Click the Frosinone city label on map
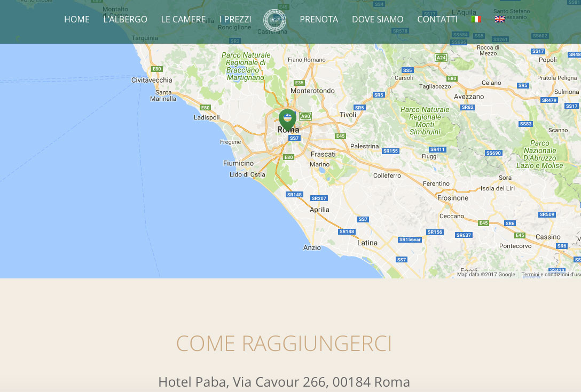The height and width of the screenshot is (392, 581). 453,198
